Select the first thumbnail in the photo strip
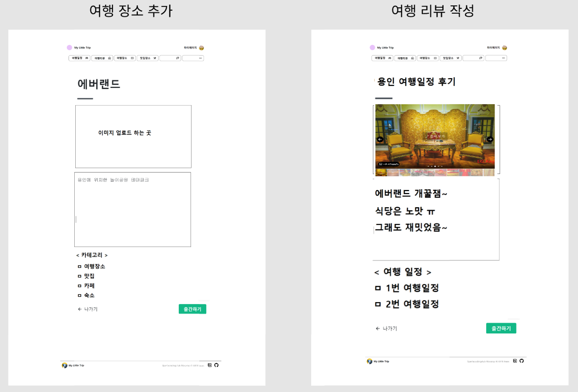The image size is (578, 392). coord(381,173)
